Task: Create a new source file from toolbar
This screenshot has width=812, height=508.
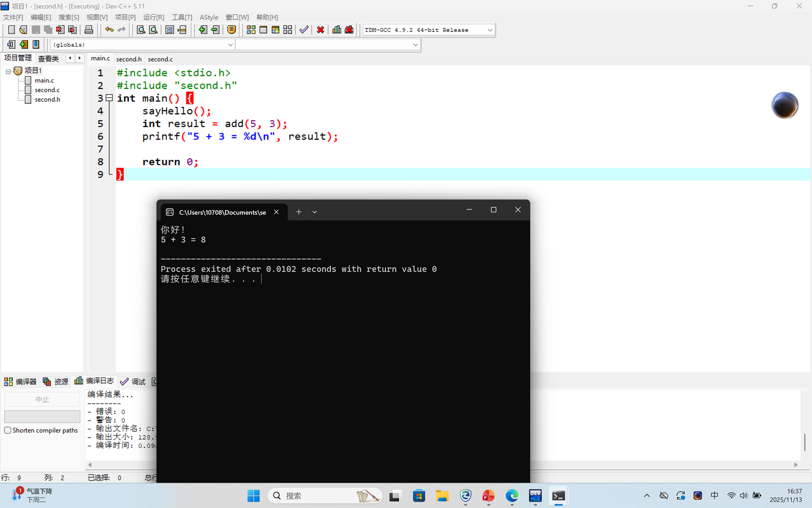Action: [x=11, y=30]
